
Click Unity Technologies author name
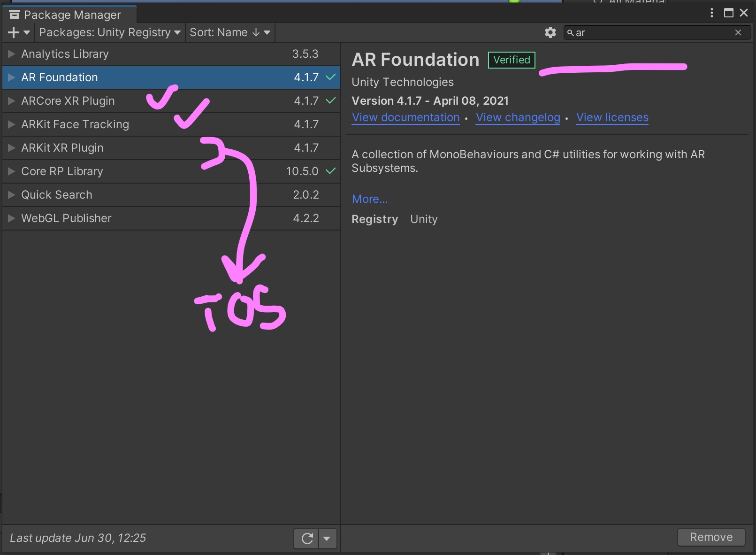403,82
